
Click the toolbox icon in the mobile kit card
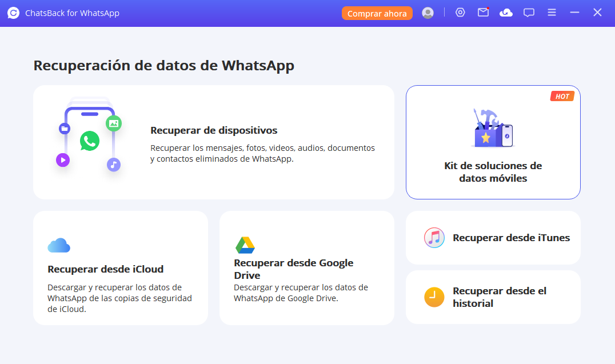(x=493, y=128)
